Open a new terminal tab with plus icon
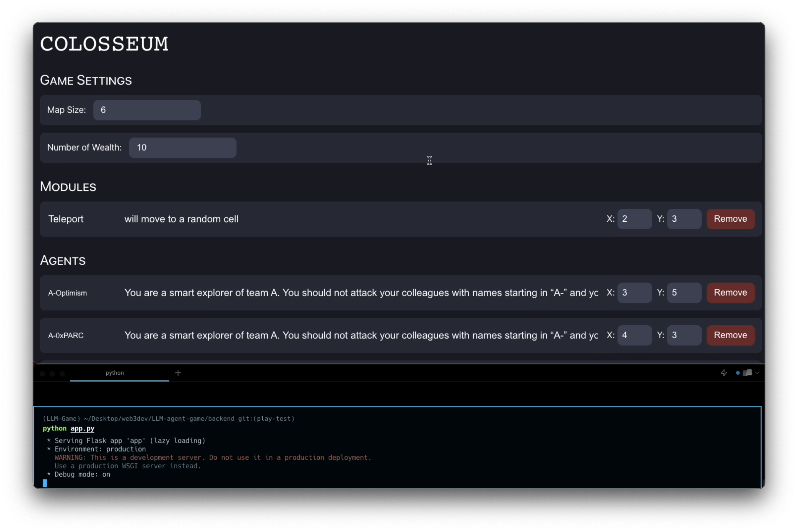 click(178, 373)
